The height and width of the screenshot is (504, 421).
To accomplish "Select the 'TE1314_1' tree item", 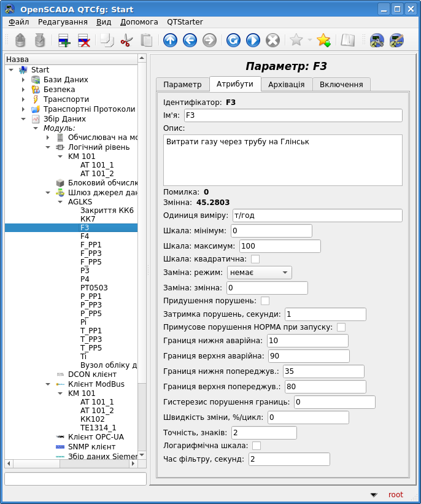I will pos(98,428).
